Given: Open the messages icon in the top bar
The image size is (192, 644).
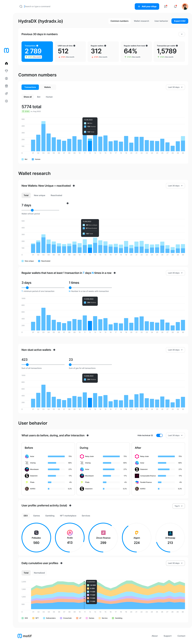Looking at the screenshot, I should 166,6.
